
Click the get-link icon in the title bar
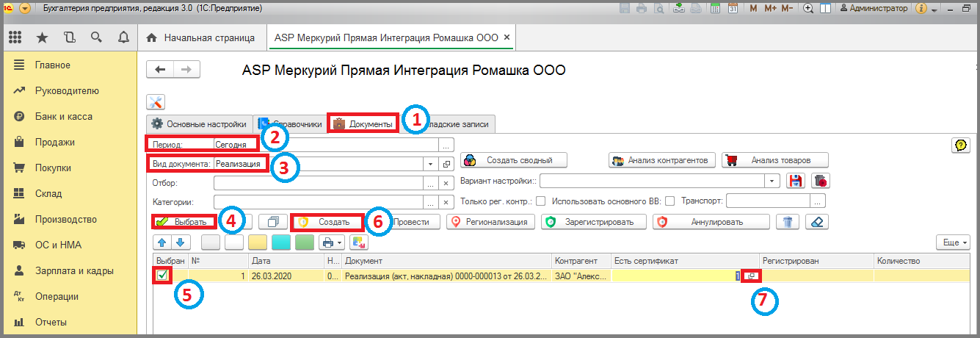tap(678, 9)
